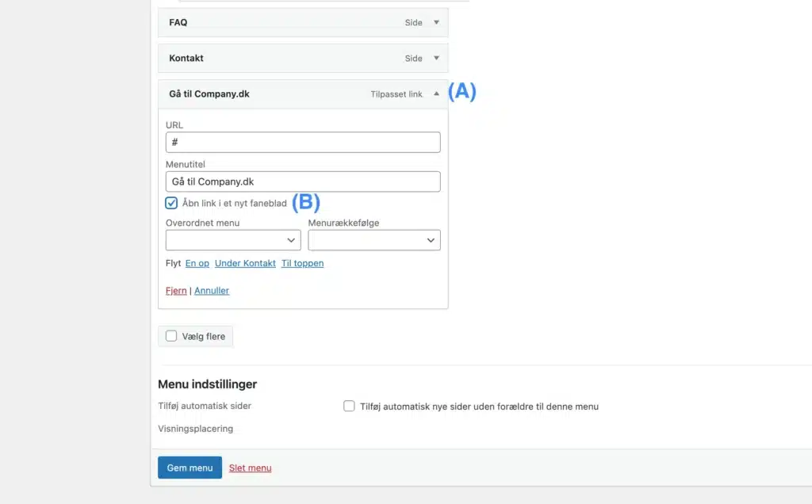The width and height of the screenshot is (812, 504).
Task: Click the Annuller link
Action: pos(212,291)
